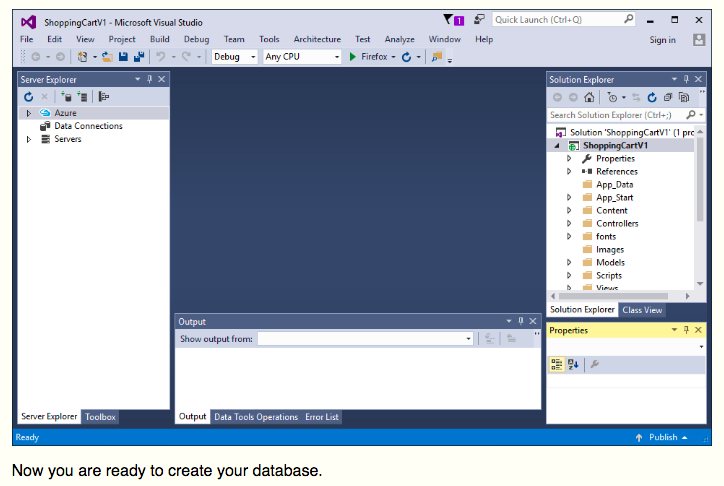Click the Show All Files icon

(x=684, y=97)
